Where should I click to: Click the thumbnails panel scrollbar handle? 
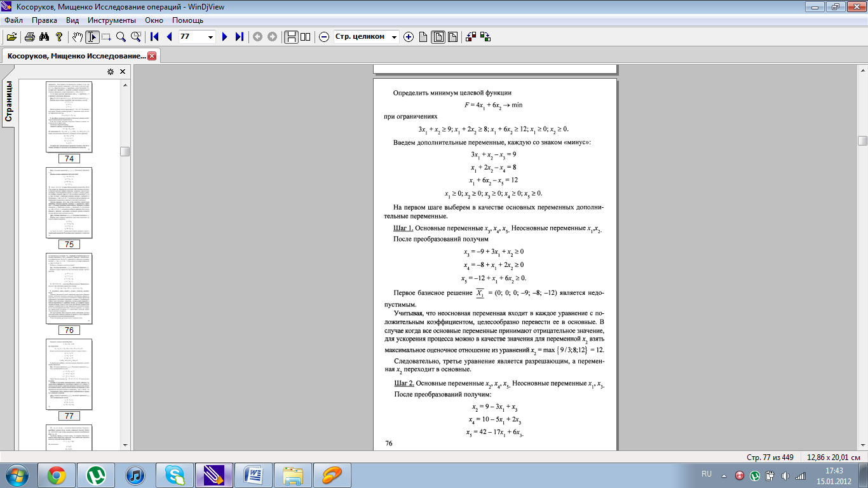tap(125, 151)
